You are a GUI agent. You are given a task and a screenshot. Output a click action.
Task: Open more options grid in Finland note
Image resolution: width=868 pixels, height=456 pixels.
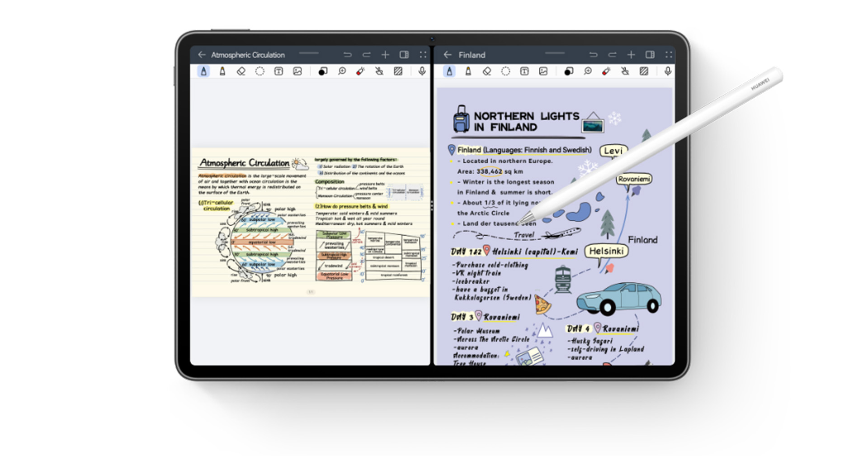[669, 55]
